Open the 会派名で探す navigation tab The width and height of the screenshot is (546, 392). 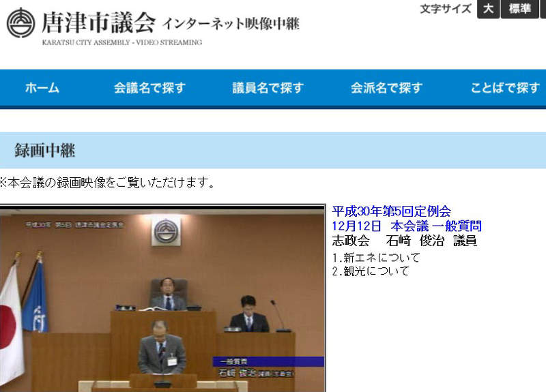386,88
